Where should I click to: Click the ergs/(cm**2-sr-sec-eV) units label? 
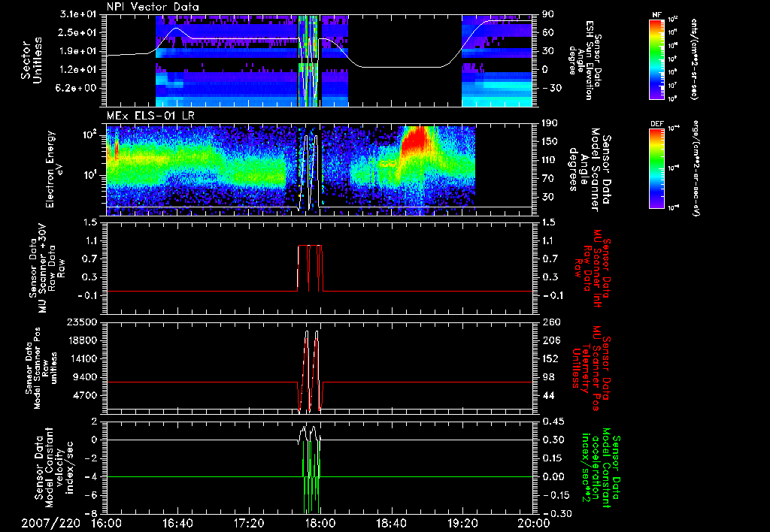pyautogui.click(x=695, y=168)
